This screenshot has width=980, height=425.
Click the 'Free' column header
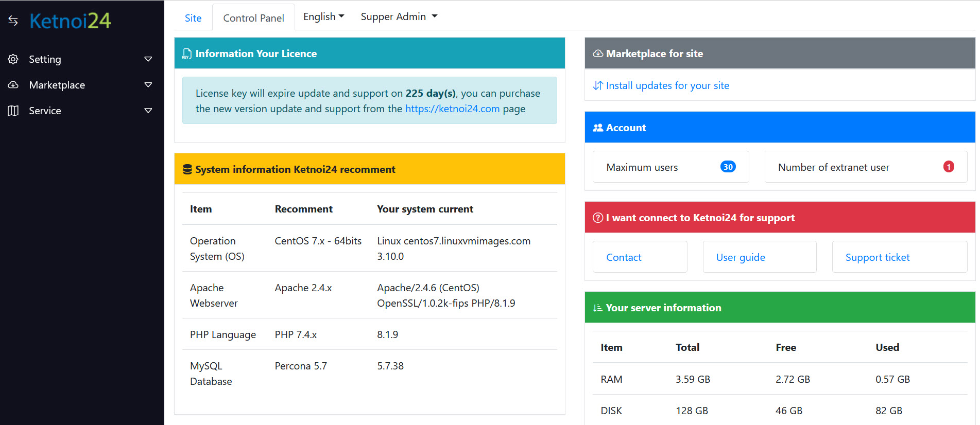pos(786,347)
